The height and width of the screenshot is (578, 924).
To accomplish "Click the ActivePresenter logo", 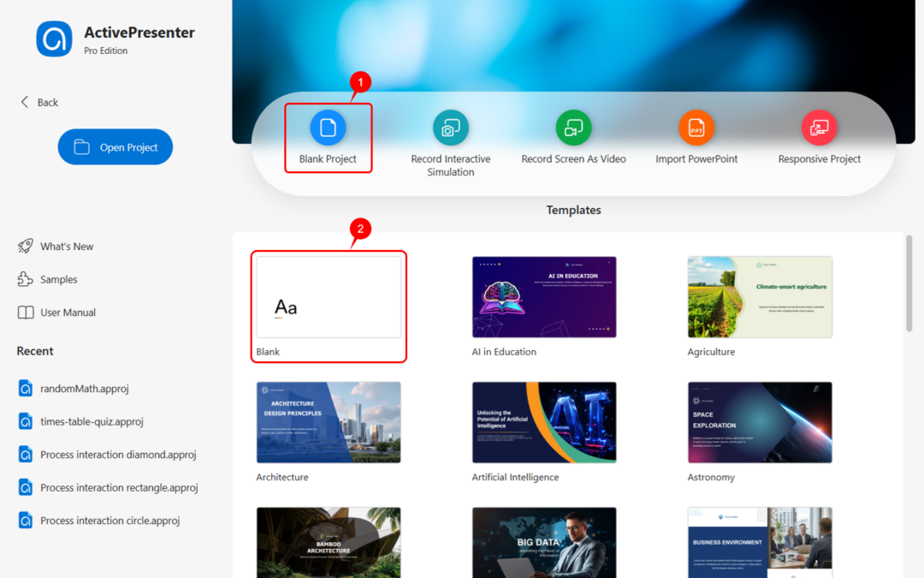I will pos(53,39).
